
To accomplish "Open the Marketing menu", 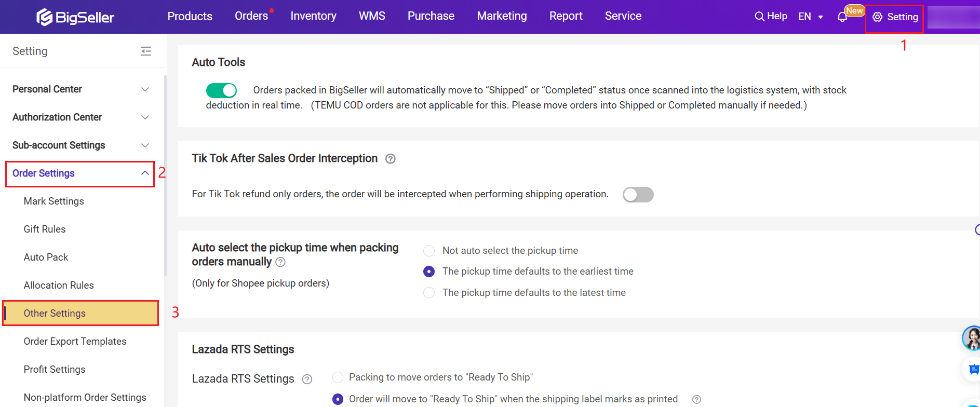I will click(502, 16).
